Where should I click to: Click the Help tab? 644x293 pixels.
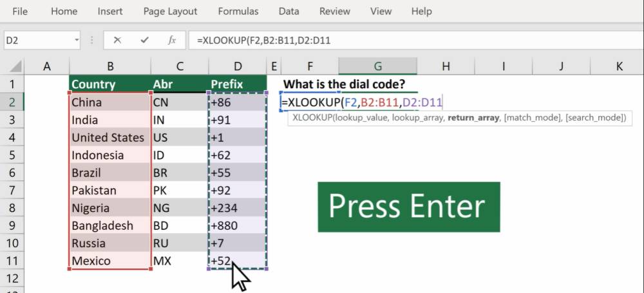pos(421,11)
